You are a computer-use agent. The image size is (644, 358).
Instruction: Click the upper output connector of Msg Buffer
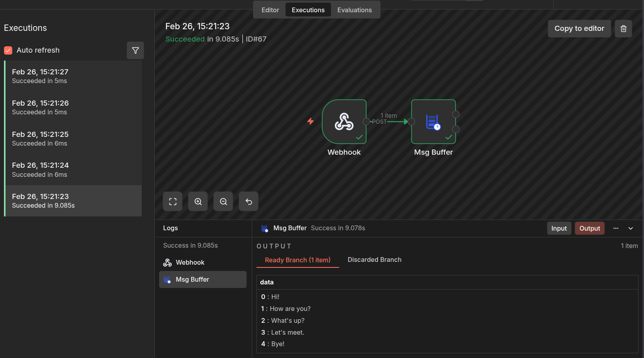tap(456, 114)
